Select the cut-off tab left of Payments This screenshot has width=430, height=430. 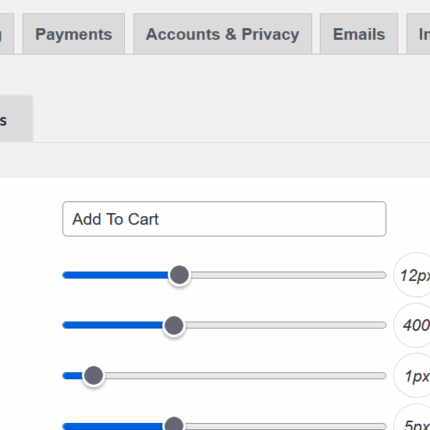click(6, 34)
